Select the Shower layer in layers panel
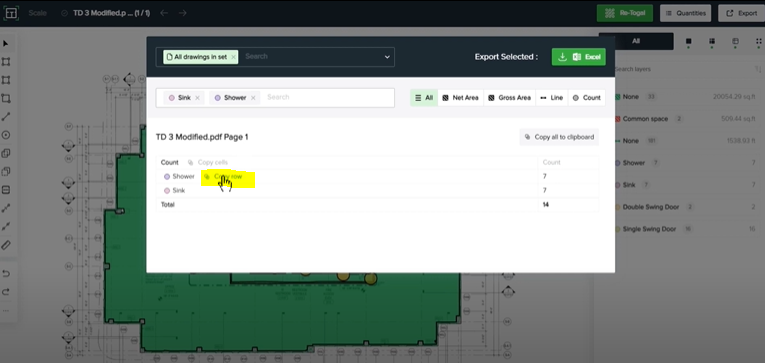This screenshot has width=765, height=363. click(685, 163)
